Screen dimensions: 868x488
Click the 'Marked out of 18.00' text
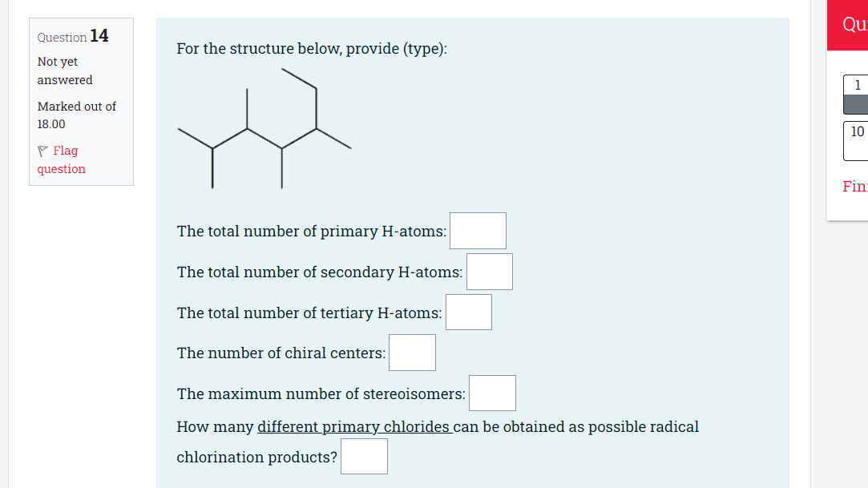76,115
